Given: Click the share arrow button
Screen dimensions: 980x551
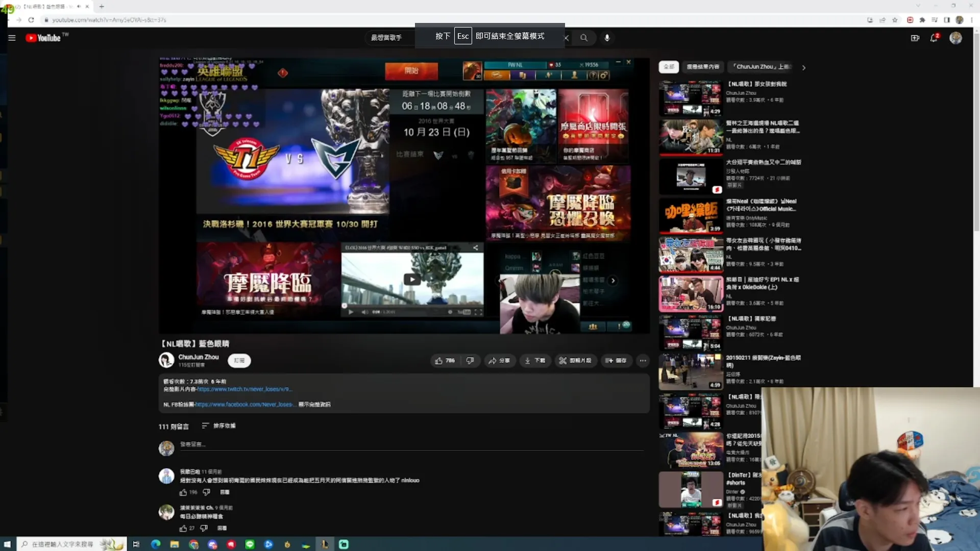Looking at the screenshot, I should point(499,361).
